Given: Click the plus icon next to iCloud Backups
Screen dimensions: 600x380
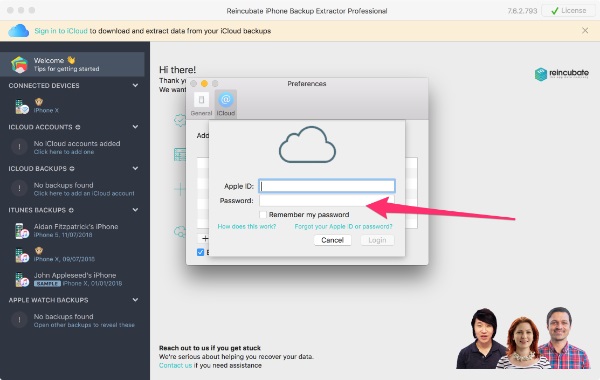Looking at the screenshot, I should (72, 169).
